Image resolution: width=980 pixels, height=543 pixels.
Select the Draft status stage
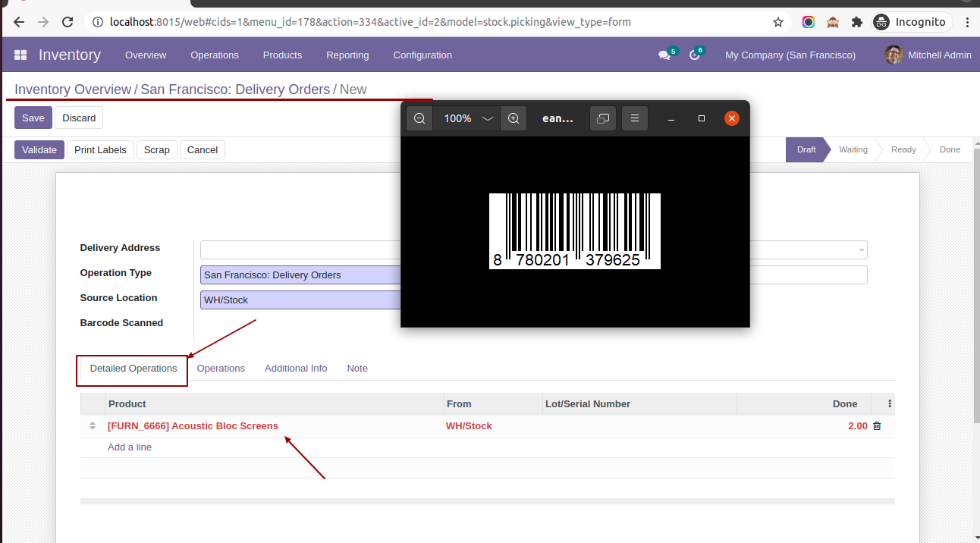click(x=806, y=149)
